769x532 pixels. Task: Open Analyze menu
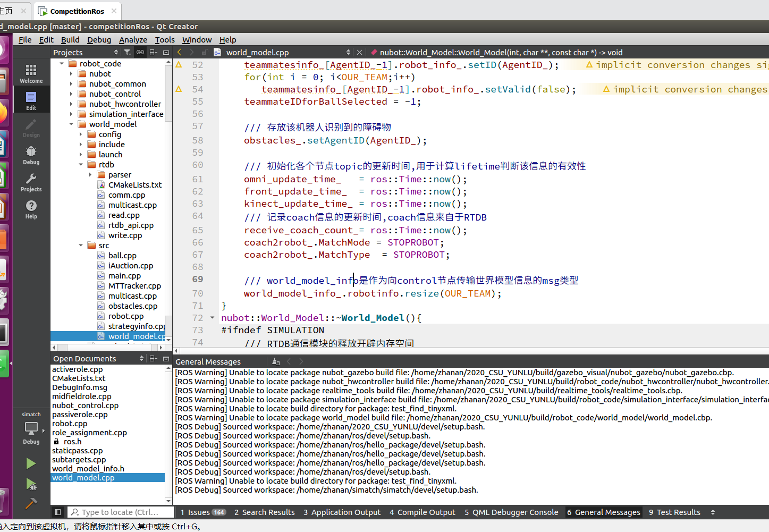[133, 40]
